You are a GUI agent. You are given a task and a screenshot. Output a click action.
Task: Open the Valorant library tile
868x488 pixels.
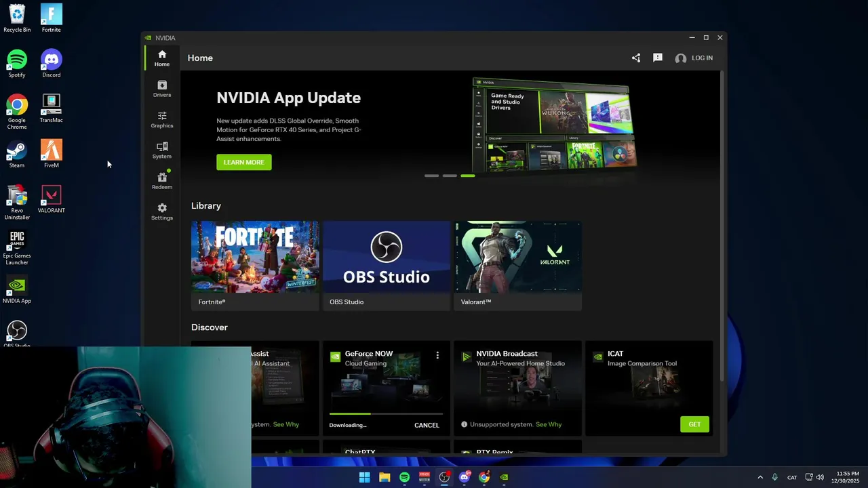coord(518,266)
